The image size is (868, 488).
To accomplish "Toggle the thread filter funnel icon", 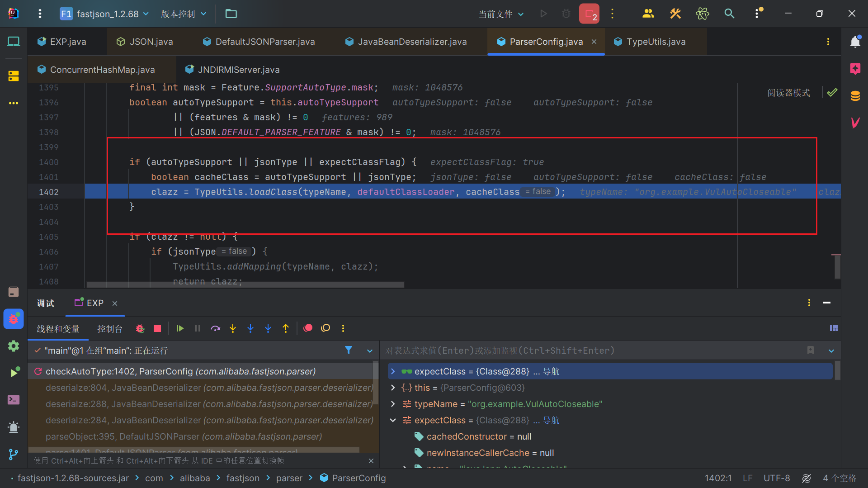I will [349, 350].
